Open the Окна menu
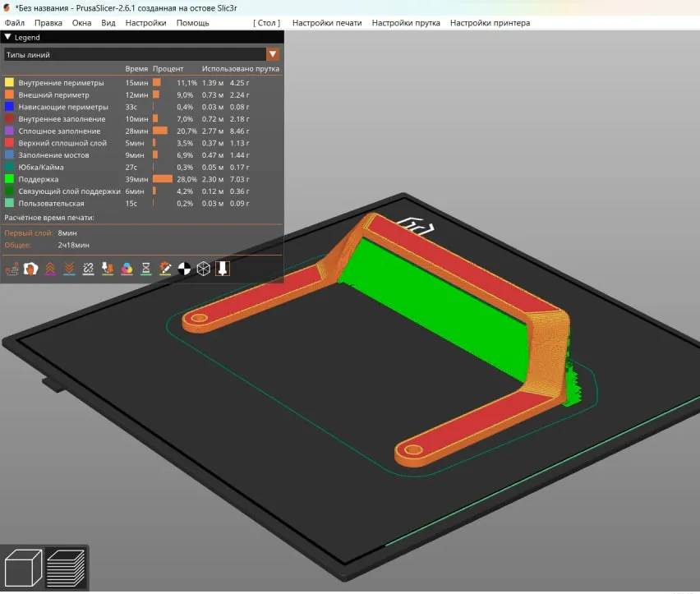Viewport: 700px width, 594px height. 81,23
